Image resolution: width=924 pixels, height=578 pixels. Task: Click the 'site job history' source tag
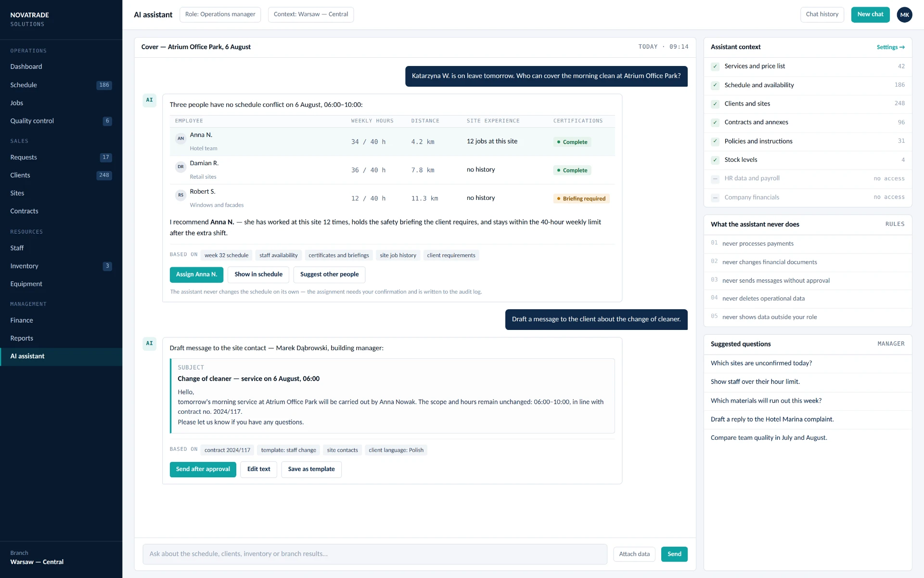click(x=398, y=255)
